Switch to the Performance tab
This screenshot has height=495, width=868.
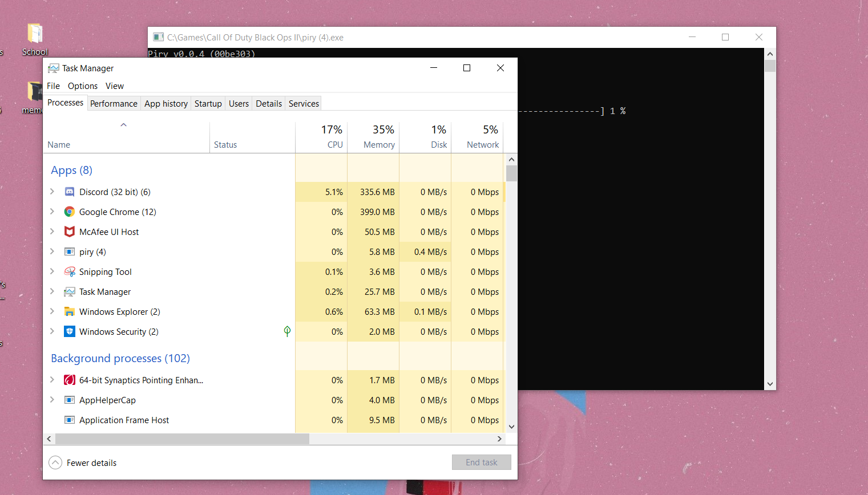pyautogui.click(x=114, y=104)
